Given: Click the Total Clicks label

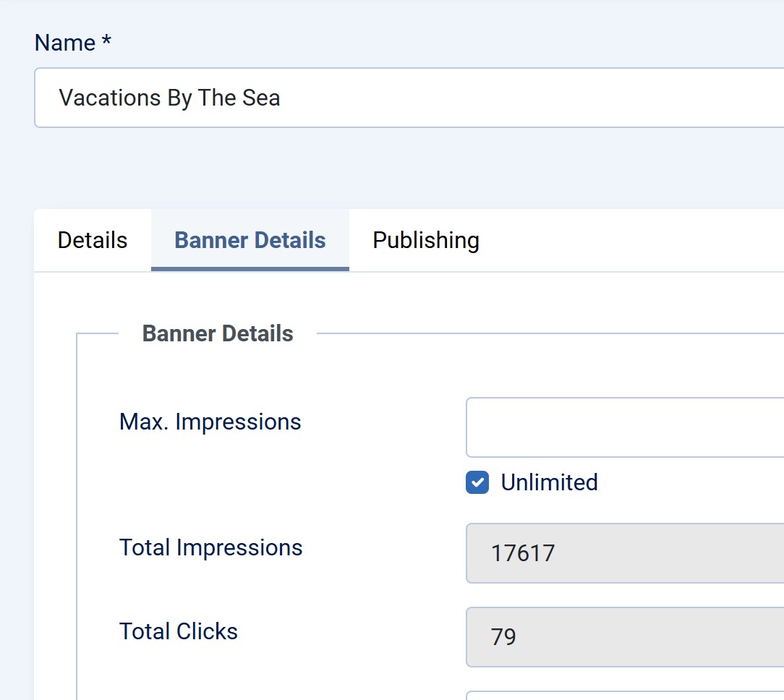Looking at the screenshot, I should point(178,631).
